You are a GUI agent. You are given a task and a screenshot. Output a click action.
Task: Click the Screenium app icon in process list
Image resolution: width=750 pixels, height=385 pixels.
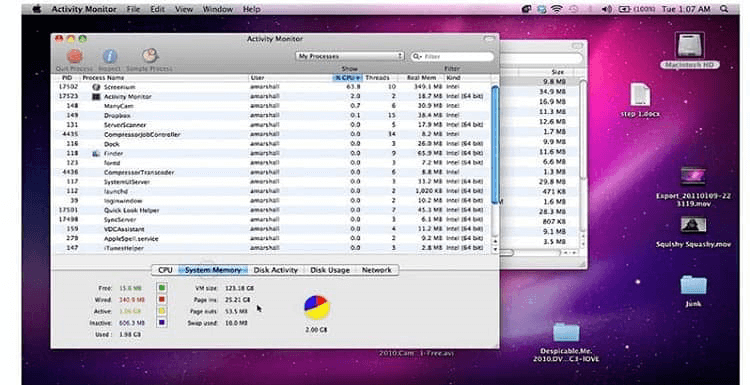click(96, 87)
